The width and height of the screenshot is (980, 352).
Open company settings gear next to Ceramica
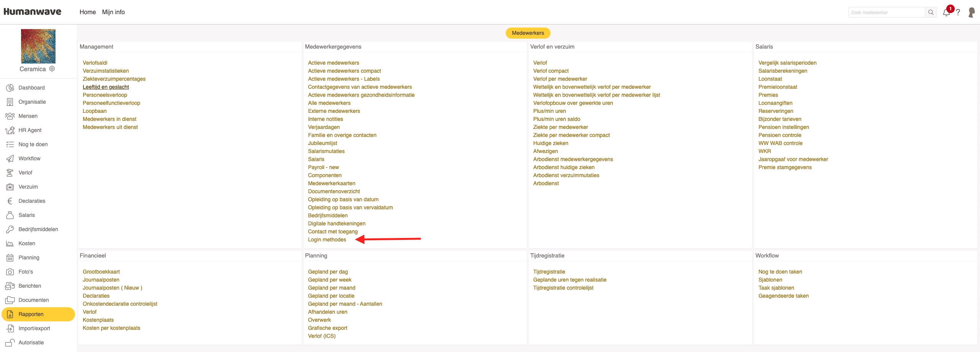pos(52,69)
